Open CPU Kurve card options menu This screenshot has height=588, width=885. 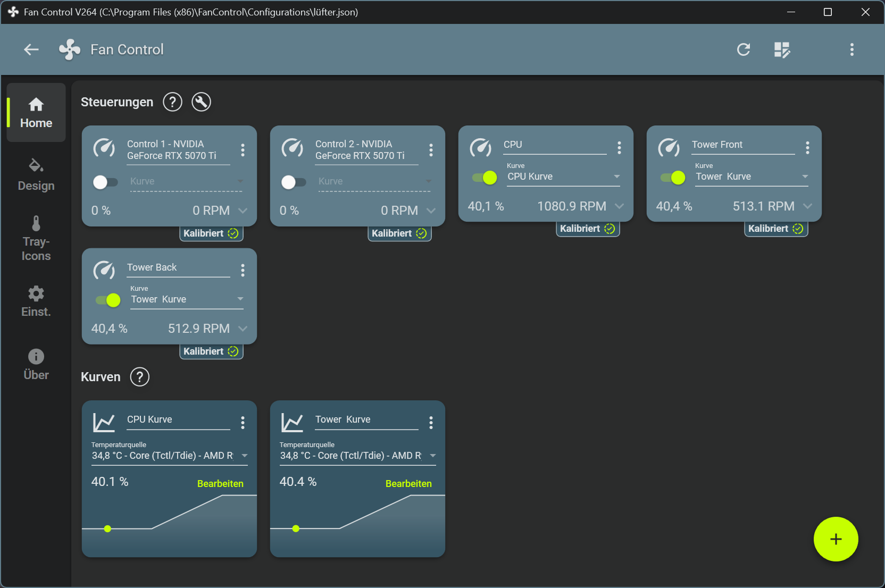(243, 423)
